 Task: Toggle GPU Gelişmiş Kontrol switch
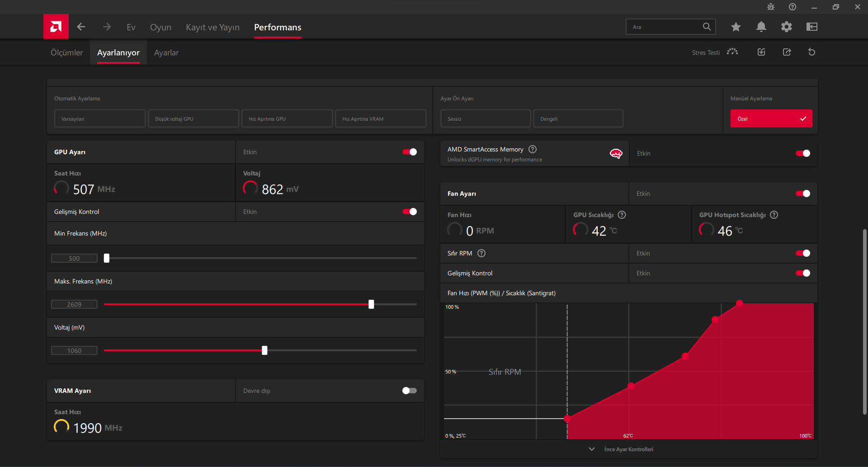tap(410, 212)
